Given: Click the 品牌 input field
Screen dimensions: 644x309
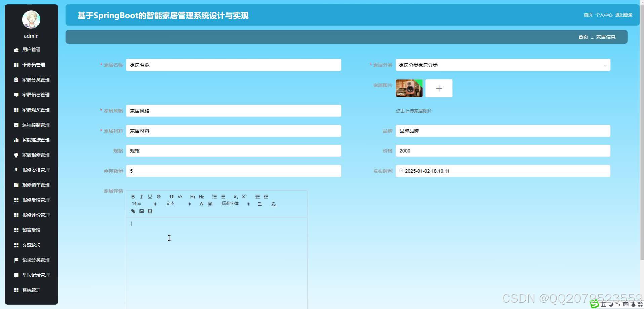Looking at the screenshot, I should [x=503, y=131].
